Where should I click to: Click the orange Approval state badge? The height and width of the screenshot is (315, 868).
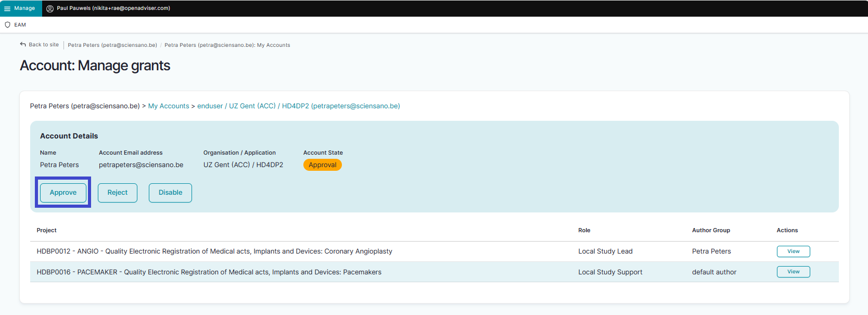(x=322, y=165)
